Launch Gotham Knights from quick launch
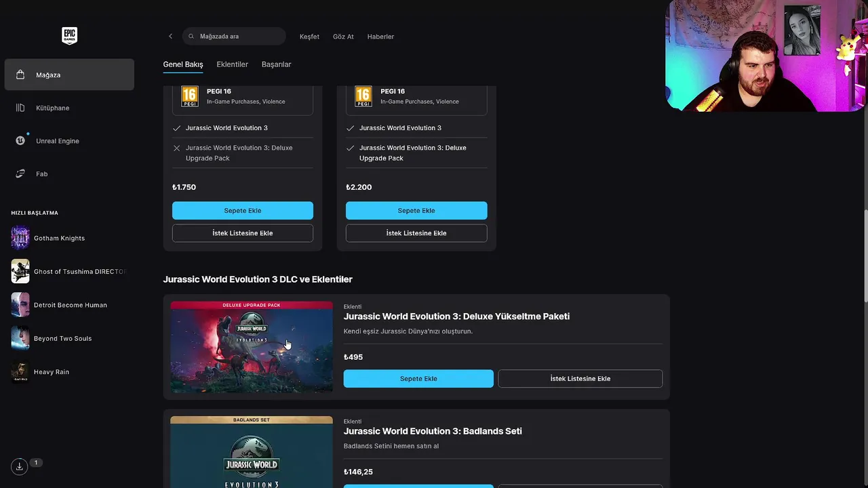Screen dimensions: 868x488 [69, 238]
